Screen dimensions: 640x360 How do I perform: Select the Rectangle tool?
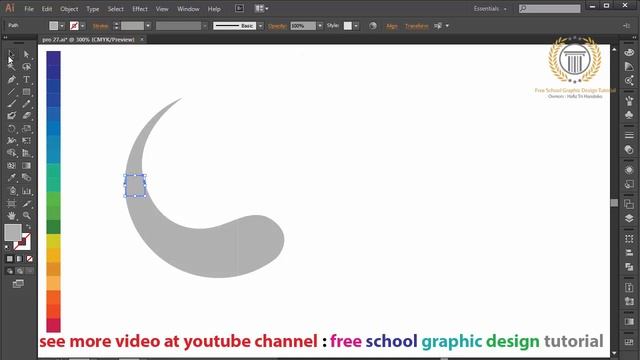click(x=27, y=92)
